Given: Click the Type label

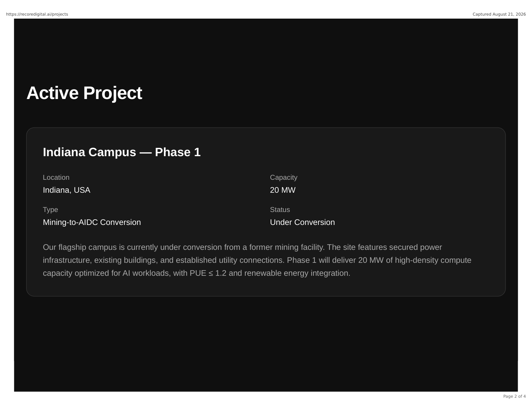Looking at the screenshot, I should click(x=51, y=210).
